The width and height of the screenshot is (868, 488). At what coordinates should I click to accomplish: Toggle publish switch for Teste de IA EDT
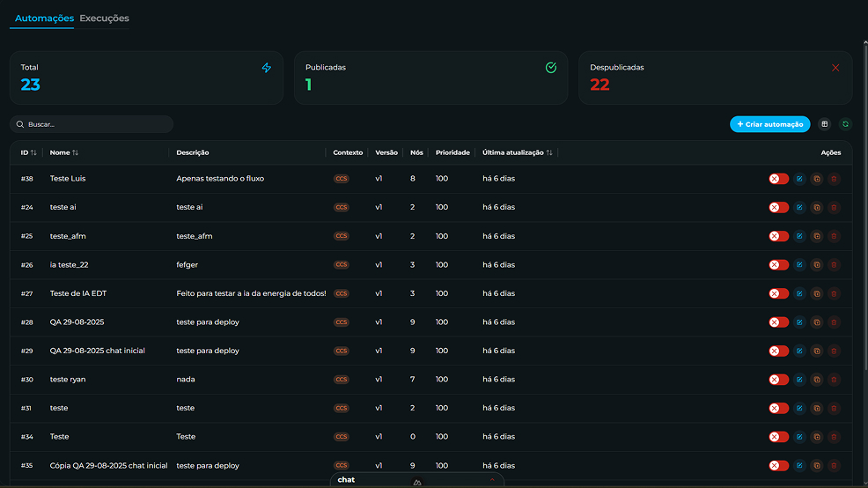[x=778, y=293]
